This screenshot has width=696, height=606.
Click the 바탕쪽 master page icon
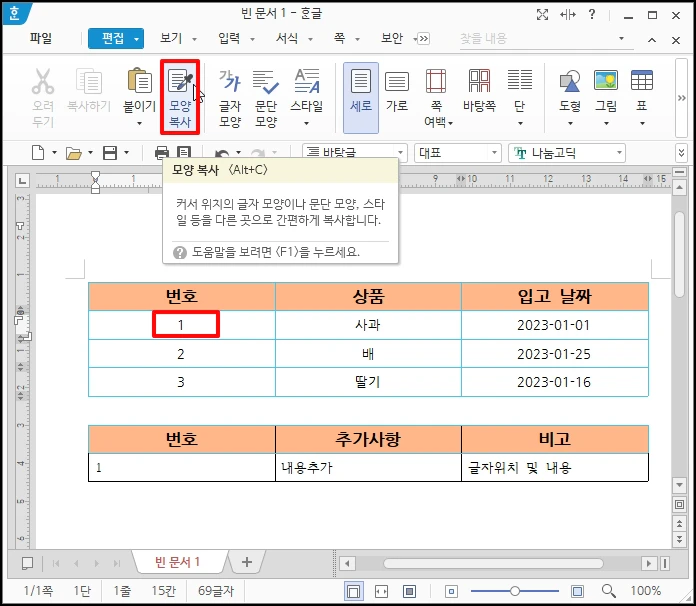479,81
